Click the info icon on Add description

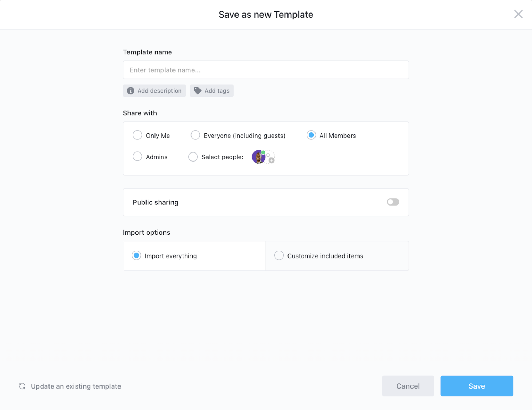tap(131, 90)
